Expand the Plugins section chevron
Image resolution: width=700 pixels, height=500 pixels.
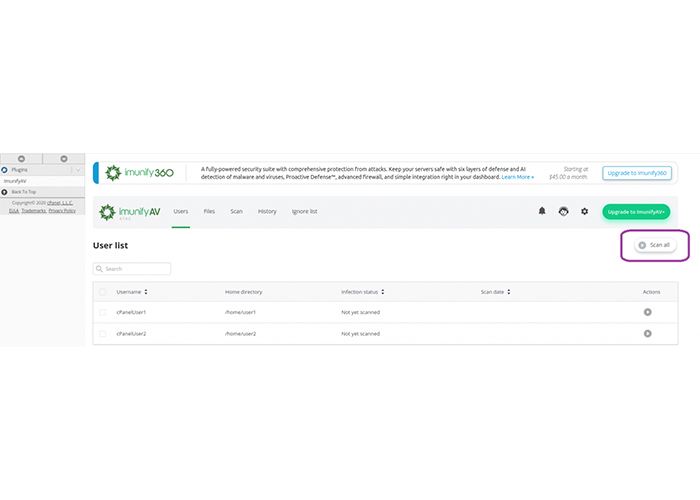(x=78, y=170)
